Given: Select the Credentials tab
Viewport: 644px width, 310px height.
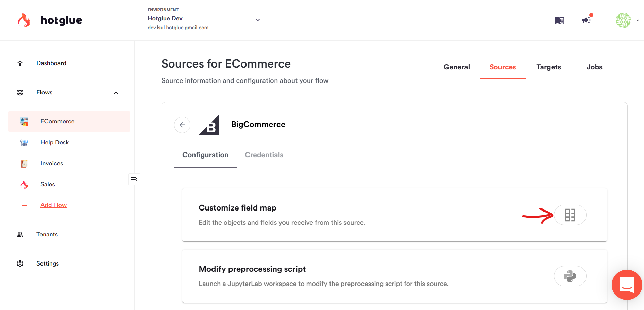Looking at the screenshot, I should point(264,155).
